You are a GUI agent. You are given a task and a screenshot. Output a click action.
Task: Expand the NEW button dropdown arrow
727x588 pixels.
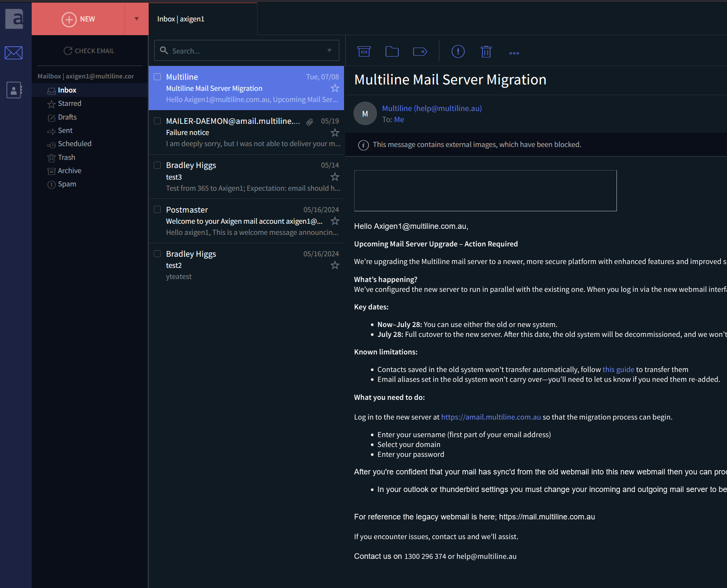tap(137, 19)
